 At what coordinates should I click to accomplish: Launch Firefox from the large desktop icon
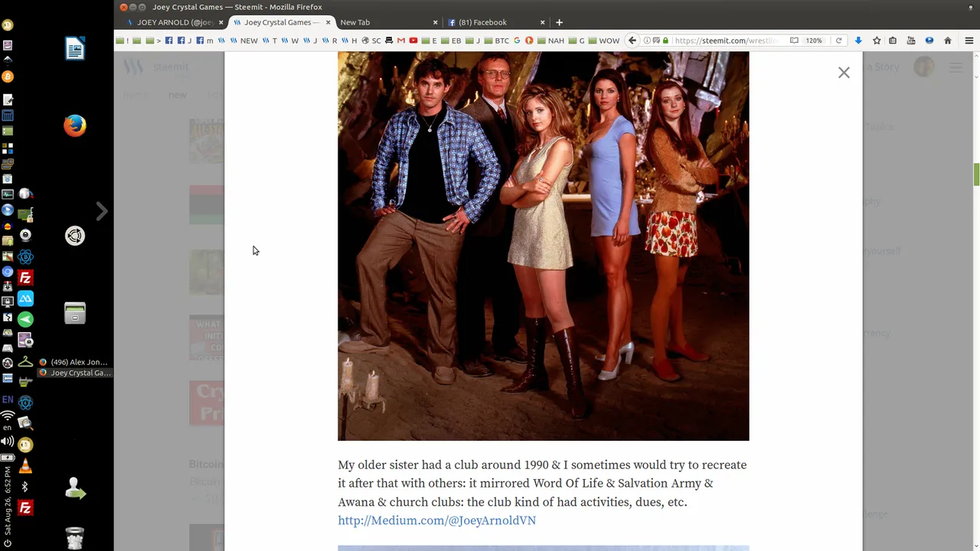click(75, 126)
